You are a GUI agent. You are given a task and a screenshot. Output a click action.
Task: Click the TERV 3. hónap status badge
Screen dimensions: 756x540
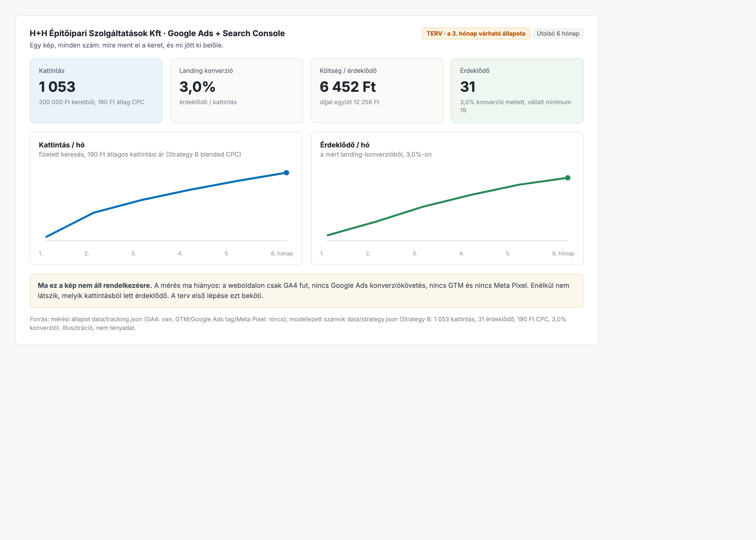pyautogui.click(x=476, y=33)
